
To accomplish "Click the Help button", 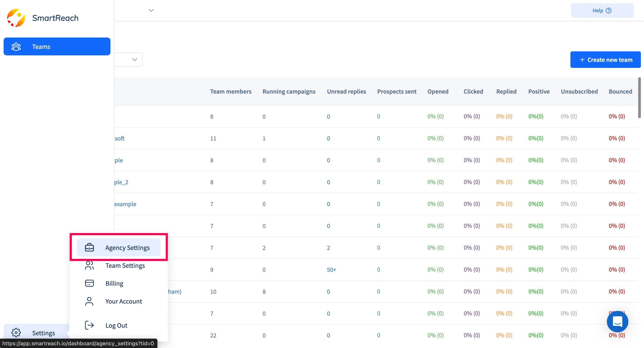I will point(602,10).
